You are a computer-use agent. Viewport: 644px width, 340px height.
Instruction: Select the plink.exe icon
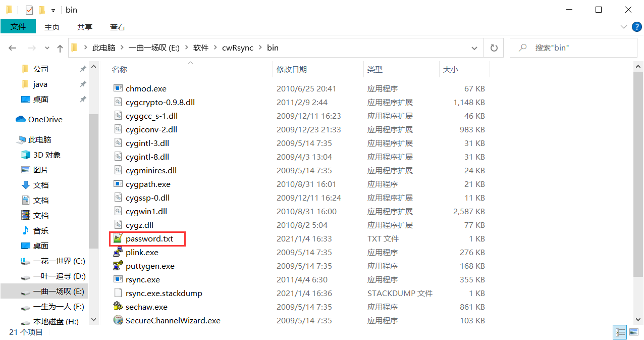coord(118,252)
